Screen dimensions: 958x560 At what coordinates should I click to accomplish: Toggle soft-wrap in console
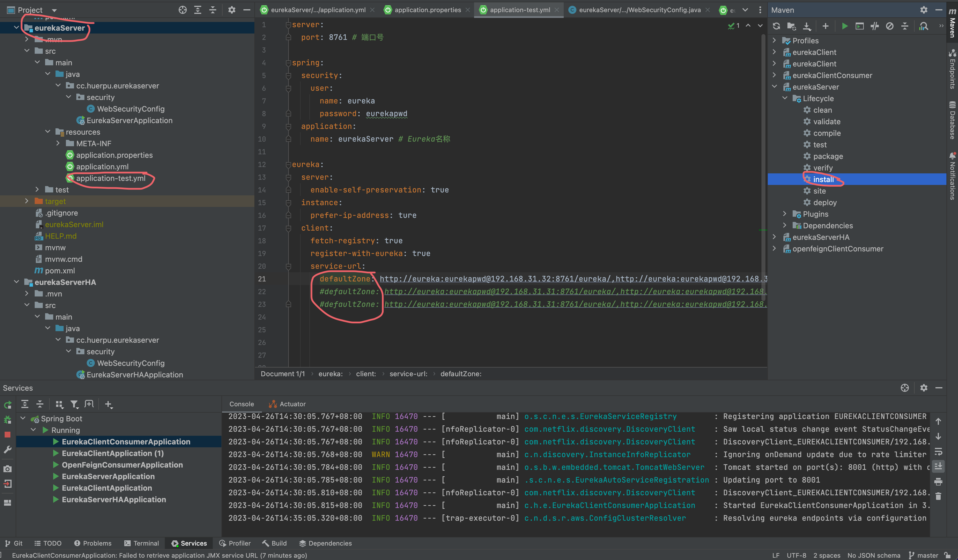(x=938, y=452)
